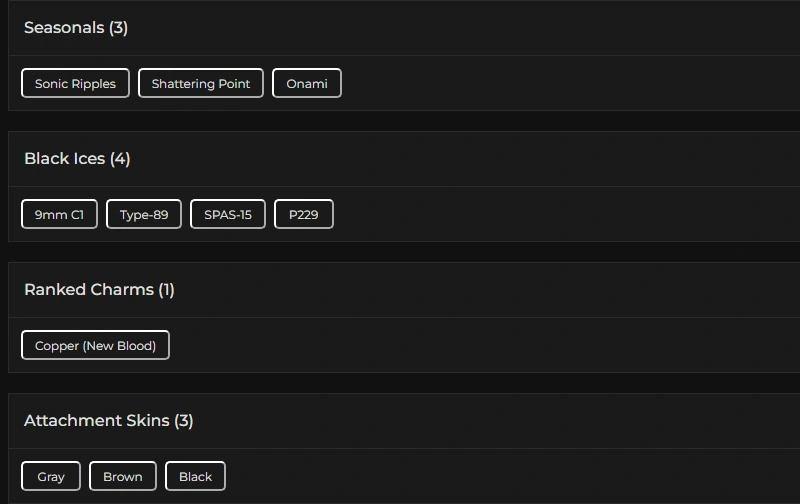Click empty space in the Attachment Skins tag row
This screenshot has height=504, width=800.
(500, 477)
